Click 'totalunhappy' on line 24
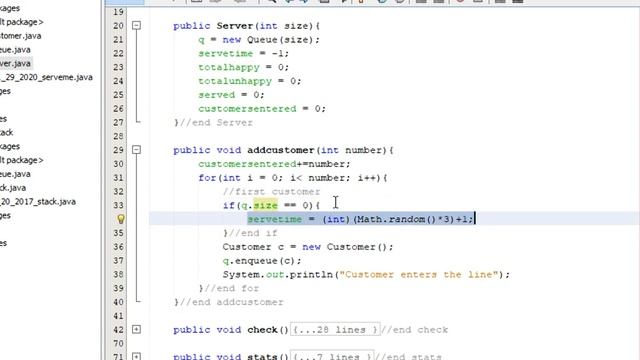The height and width of the screenshot is (360, 640). coord(235,81)
